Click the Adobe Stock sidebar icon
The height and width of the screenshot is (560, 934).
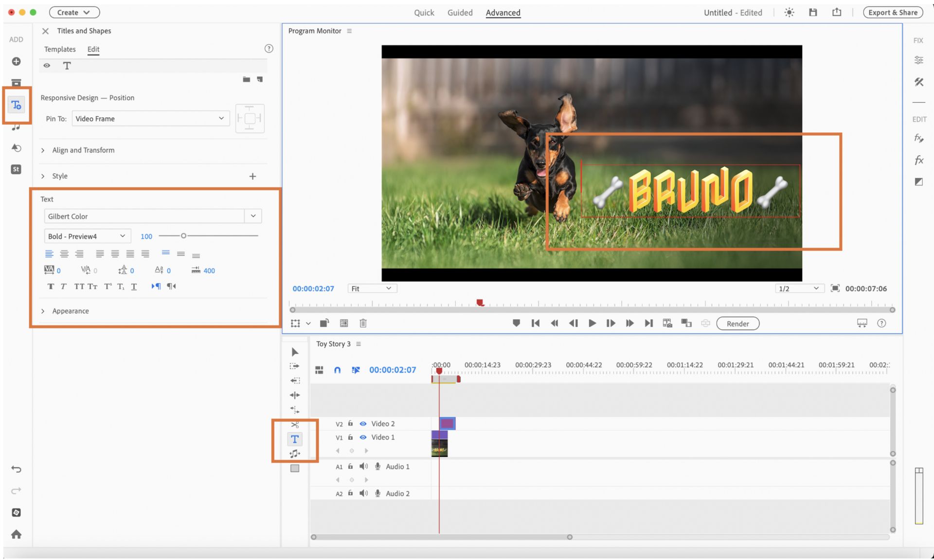coord(16,169)
